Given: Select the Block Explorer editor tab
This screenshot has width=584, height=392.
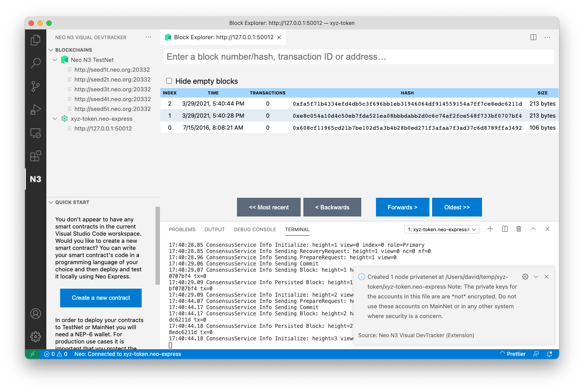Looking at the screenshot, I should pos(223,37).
